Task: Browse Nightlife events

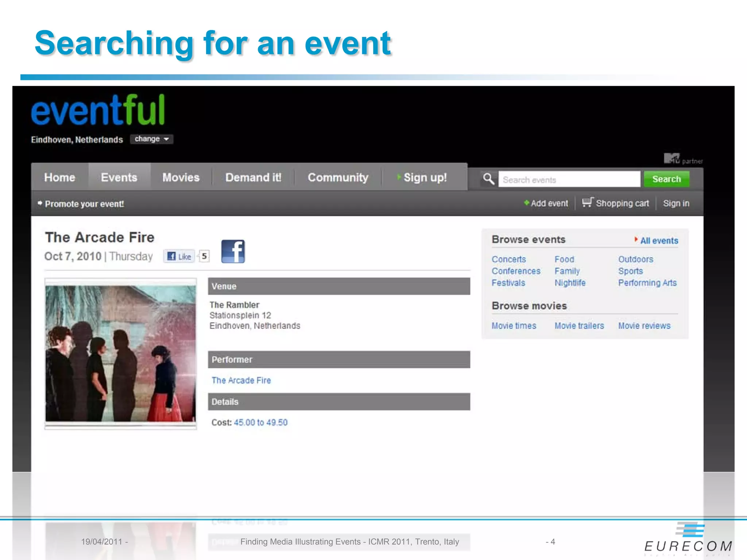Action: 570,283
